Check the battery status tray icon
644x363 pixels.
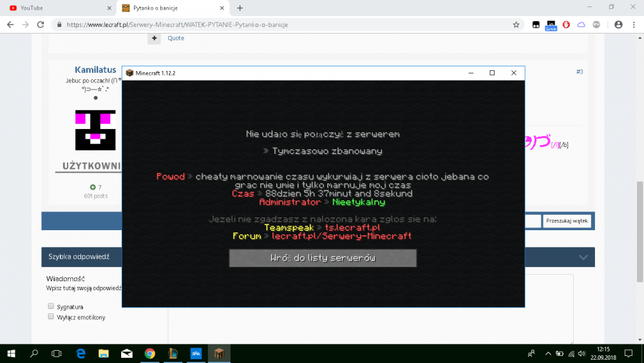coord(560,353)
